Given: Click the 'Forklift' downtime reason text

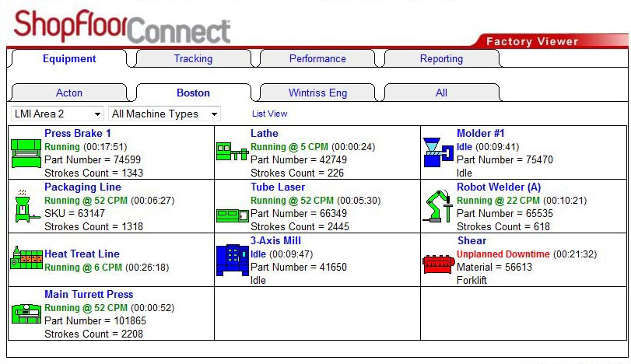Looking at the screenshot, I should (471, 280).
